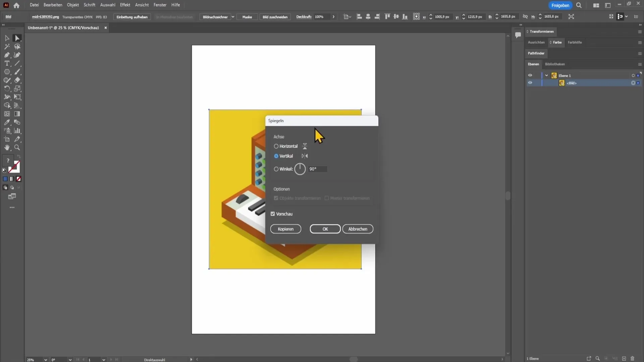This screenshot has width=644, height=362.
Task: Choose the Symbol Sprayer tool
Action: pyautogui.click(x=7, y=131)
